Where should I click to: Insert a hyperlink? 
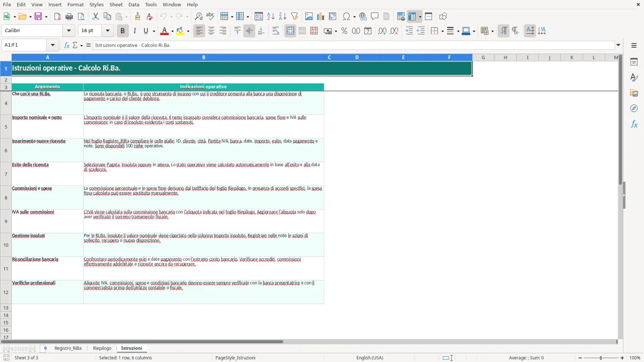(363, 17)
